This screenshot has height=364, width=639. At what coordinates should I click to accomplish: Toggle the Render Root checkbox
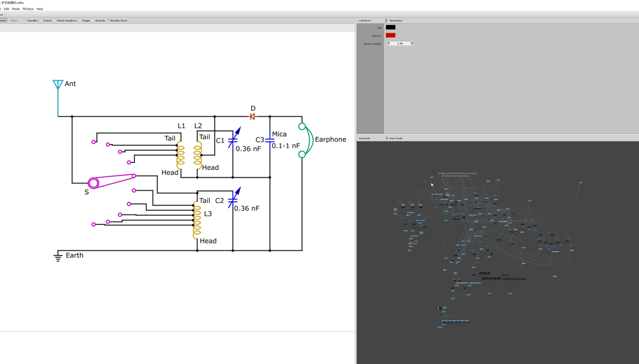coord(108,20)
